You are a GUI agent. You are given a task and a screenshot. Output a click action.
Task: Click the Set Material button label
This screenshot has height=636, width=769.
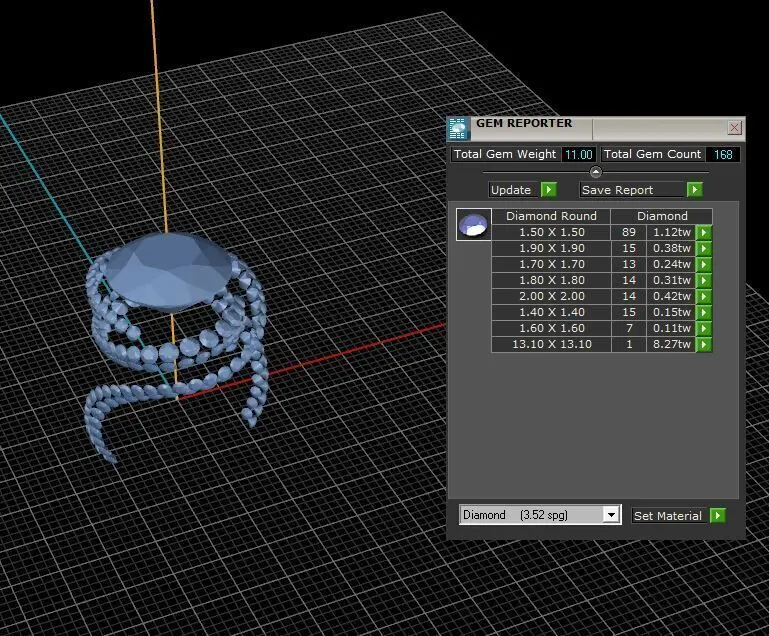pos(667,516)
